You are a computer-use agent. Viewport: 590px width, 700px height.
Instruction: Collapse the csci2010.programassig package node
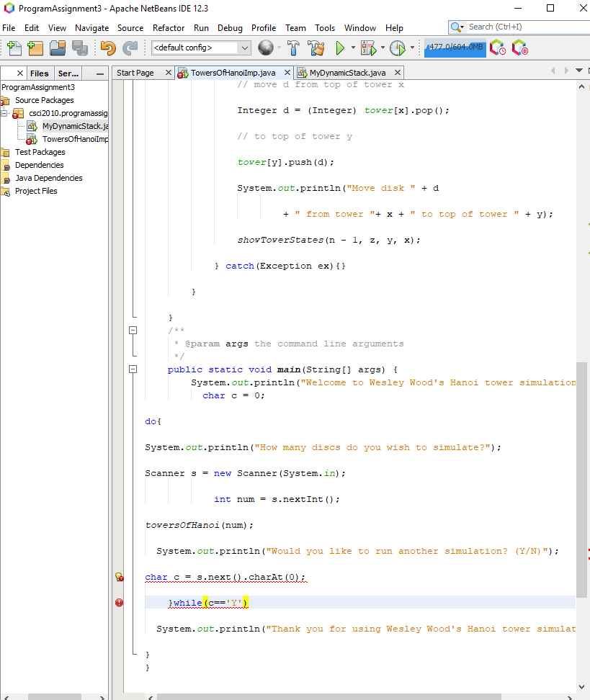tap(4, 113)
